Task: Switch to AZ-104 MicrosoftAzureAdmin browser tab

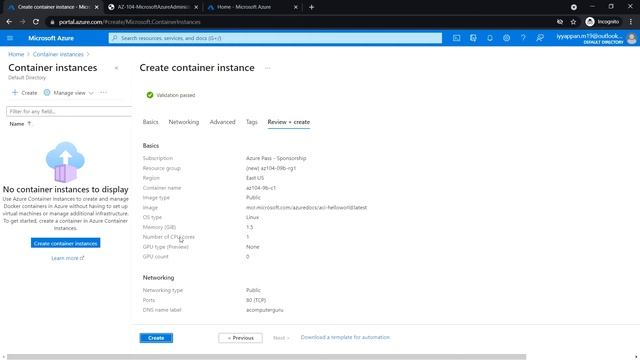Action: click(x=153, y=7)
